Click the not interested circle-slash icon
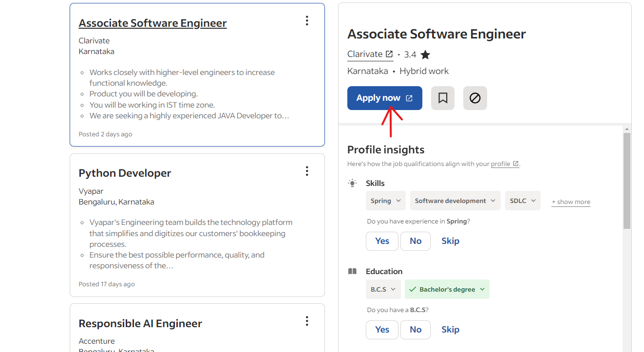 [475, 98]
